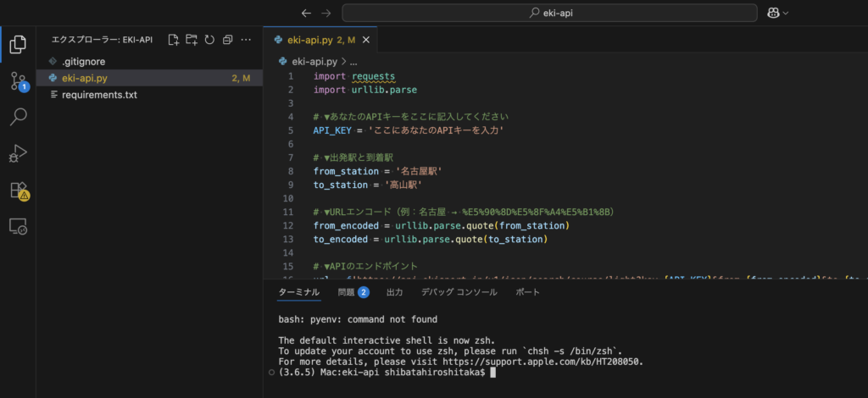Open the Run and Debug view
868x398 pixels.
[x=18, y=153]
